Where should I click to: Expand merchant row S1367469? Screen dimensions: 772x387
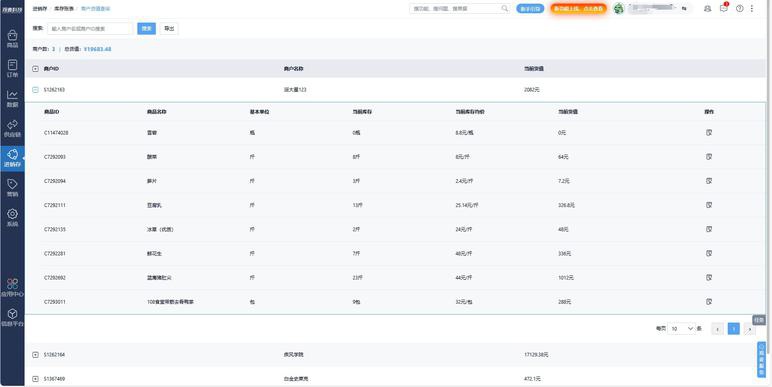pos(35,379)
